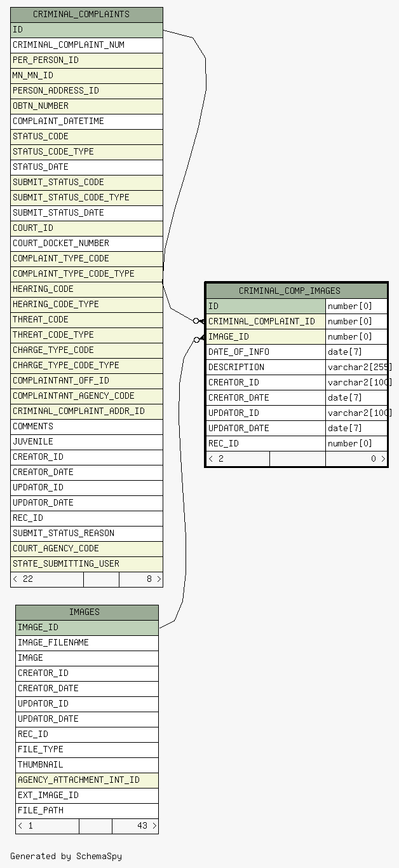Click DATE_OF_INFO column
399x868 pixels.
266,352
